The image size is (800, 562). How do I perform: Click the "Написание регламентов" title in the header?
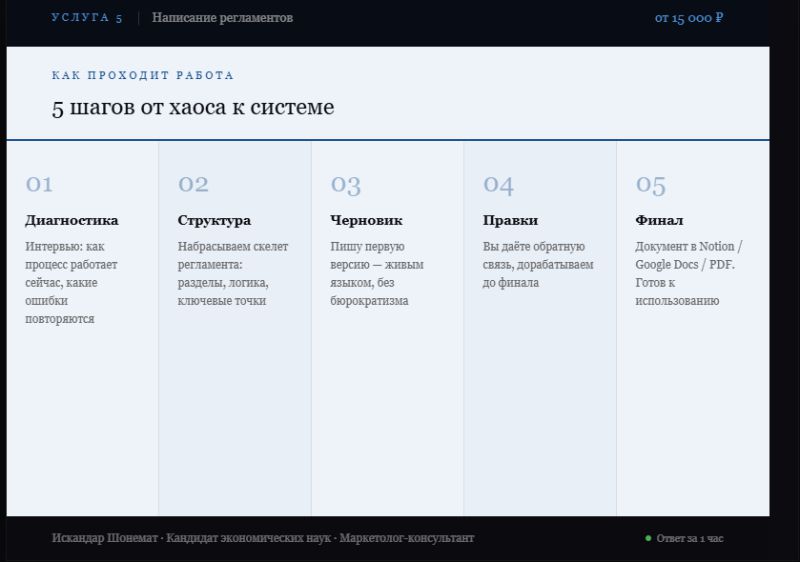(x=222, y=18)
